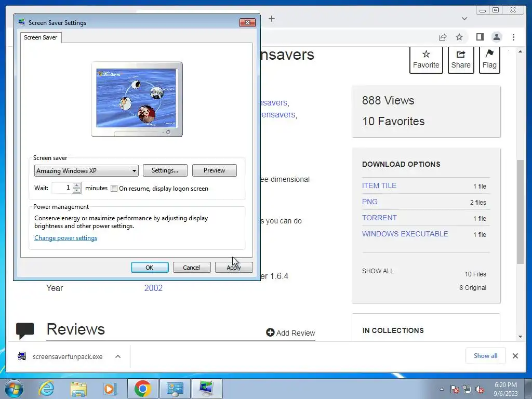Open Change power settings link
Image resolution: width=532 pixels, height=399 pixels.
tap(66, 238)
